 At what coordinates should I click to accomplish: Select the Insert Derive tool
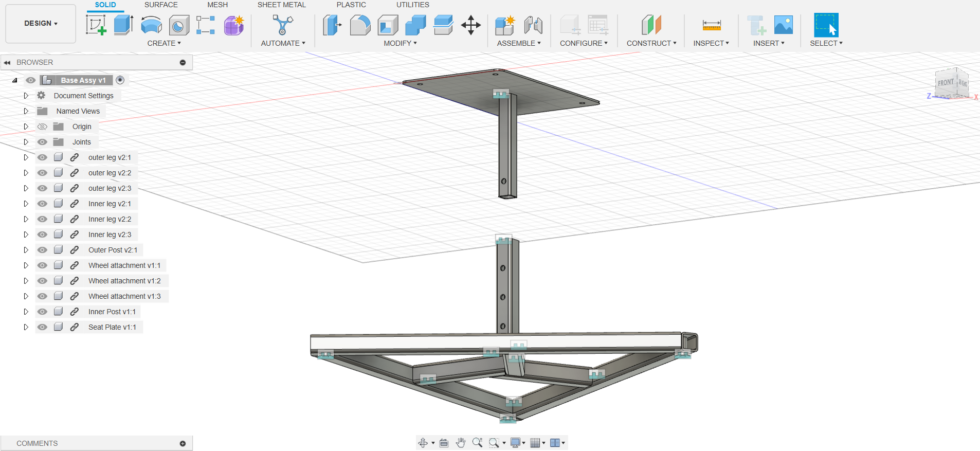pos(756,25)
